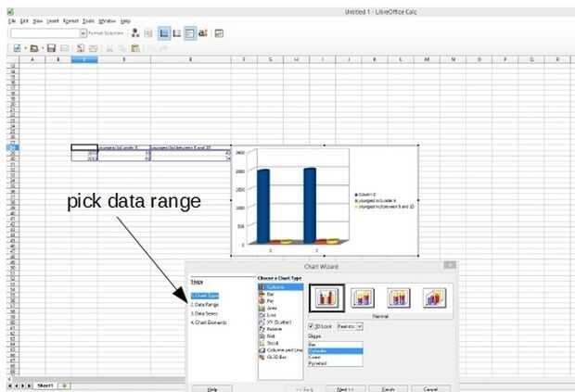Open dropdown arrow next to New icon
This screenshot has height=392, width=575.
pyautogui.click(x=25, y=48)
